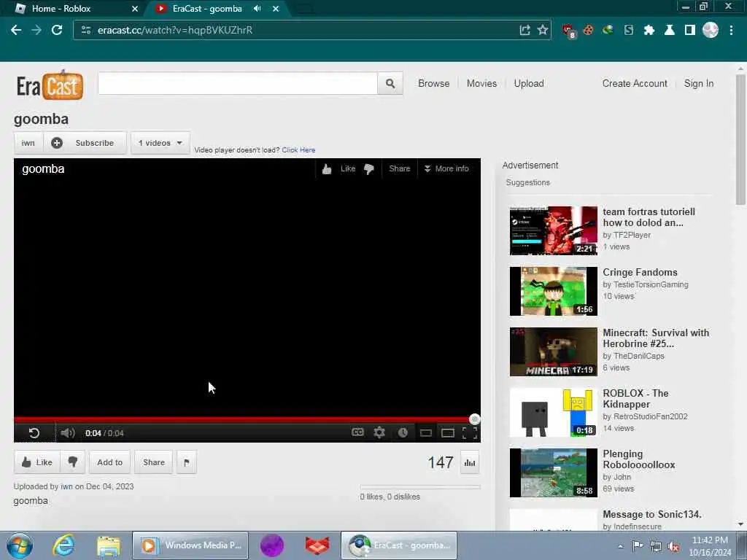The image size is (747, 560).
Task: Click the page's vertical scrollbar
Action: (x=740, y=139)
